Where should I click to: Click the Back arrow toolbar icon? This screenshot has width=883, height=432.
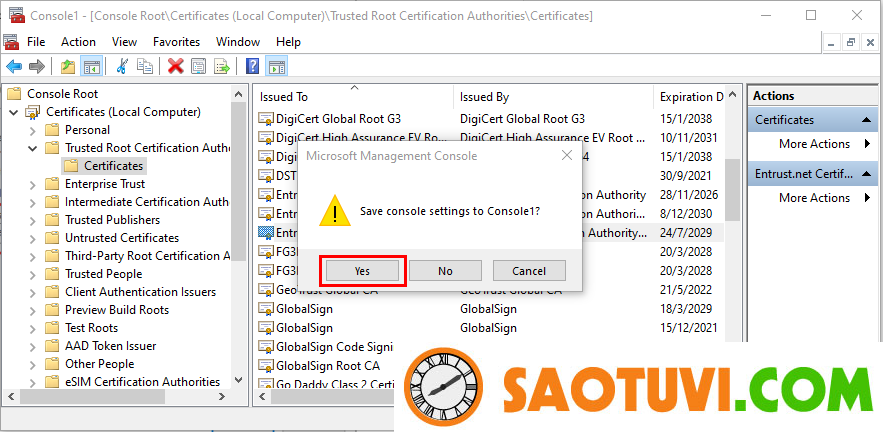14,67
